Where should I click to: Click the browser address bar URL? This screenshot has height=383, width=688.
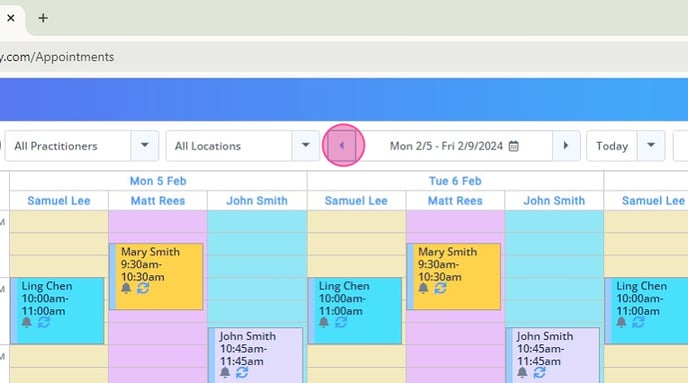point(57,57)
